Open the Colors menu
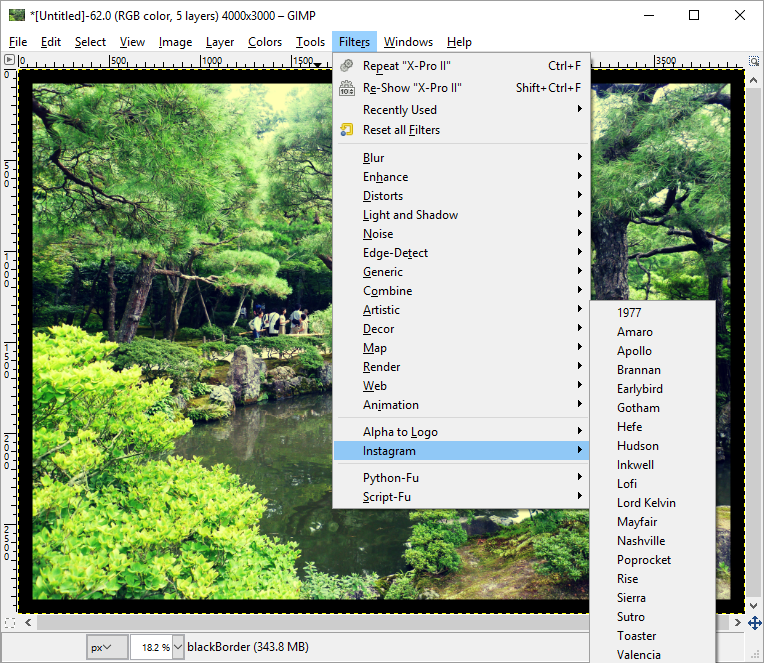The width and height of the screenshot is (764, 663). pos(265,42)
